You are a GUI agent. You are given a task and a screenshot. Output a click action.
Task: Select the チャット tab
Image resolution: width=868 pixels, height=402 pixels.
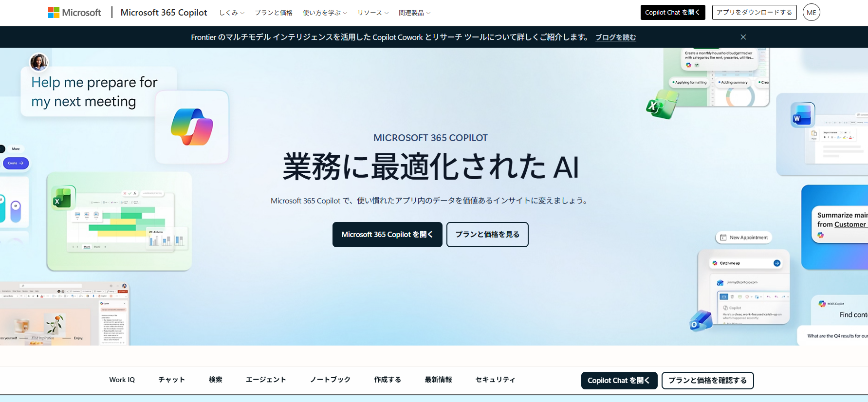click(172, 380)
